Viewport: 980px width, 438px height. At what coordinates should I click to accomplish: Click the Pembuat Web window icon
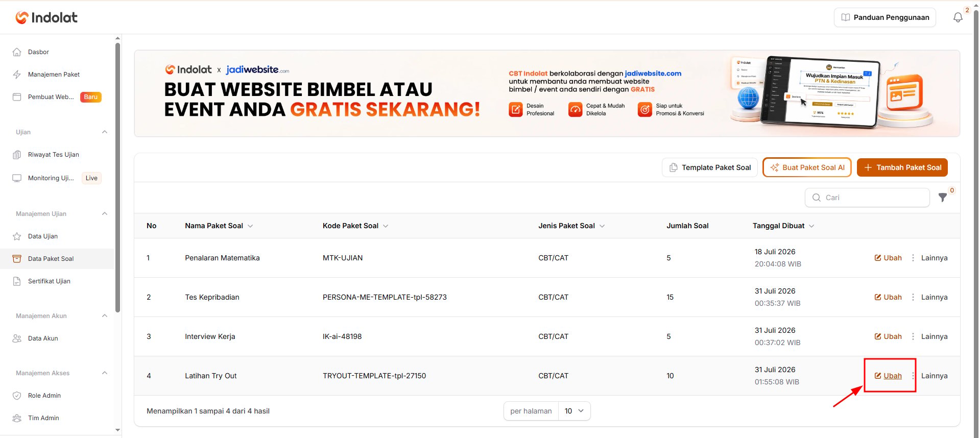click(x=17, y=97)
